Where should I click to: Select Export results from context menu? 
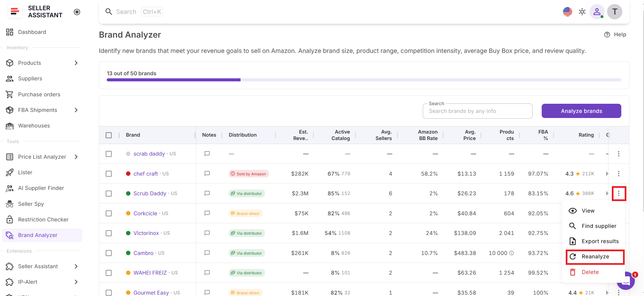point(593,241)
